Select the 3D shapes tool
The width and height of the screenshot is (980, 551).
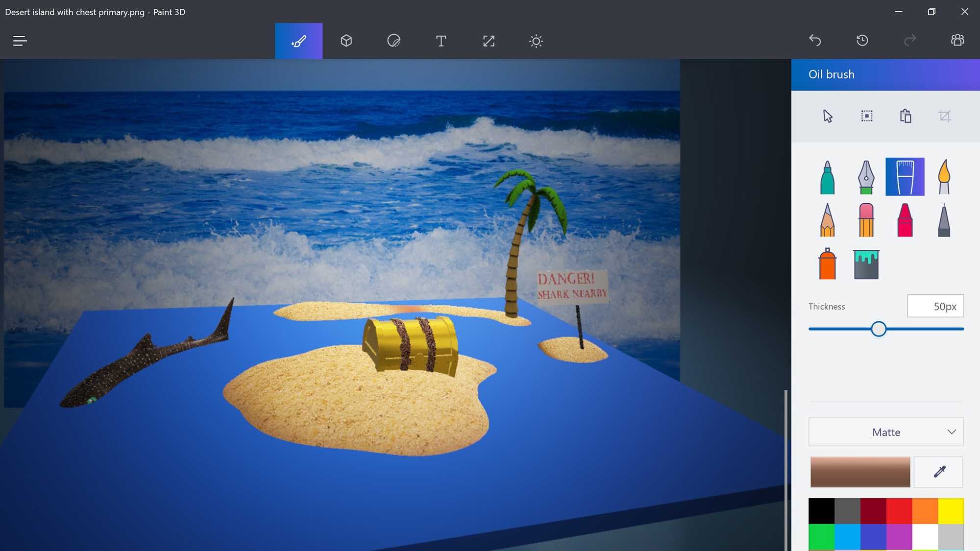[346, 41]
